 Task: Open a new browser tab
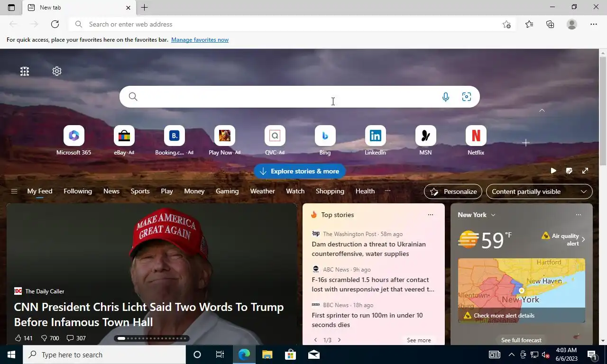[144, 8]
